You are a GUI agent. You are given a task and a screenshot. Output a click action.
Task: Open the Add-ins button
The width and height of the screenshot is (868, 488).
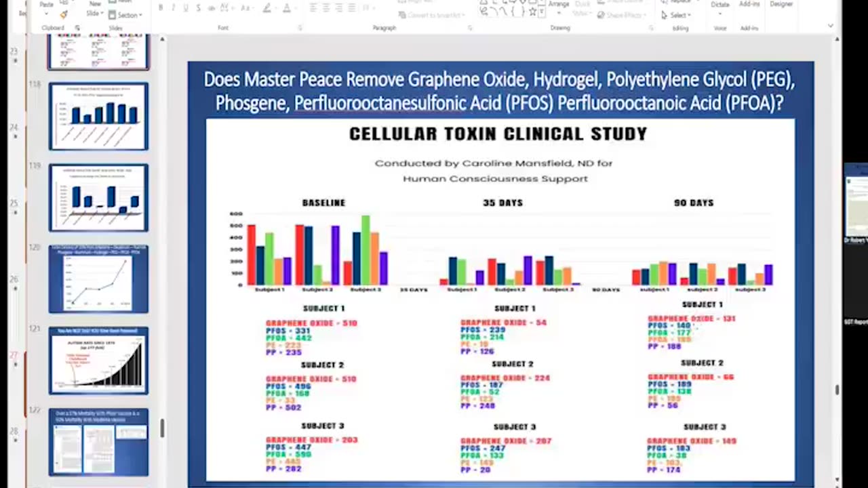(749, 4)
